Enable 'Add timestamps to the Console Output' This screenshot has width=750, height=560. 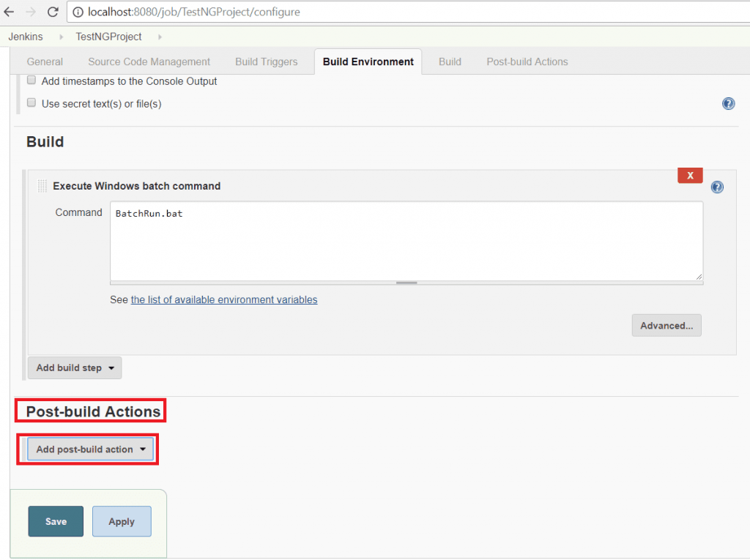pyautogui.click(x=30, y=80)
